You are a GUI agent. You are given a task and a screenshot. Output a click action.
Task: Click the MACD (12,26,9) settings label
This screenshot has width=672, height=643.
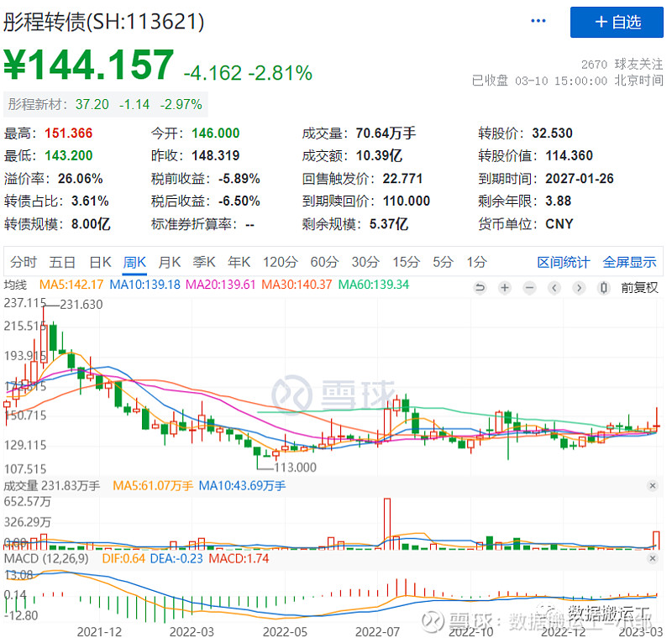pyautogui.click(x=46, y=558)
